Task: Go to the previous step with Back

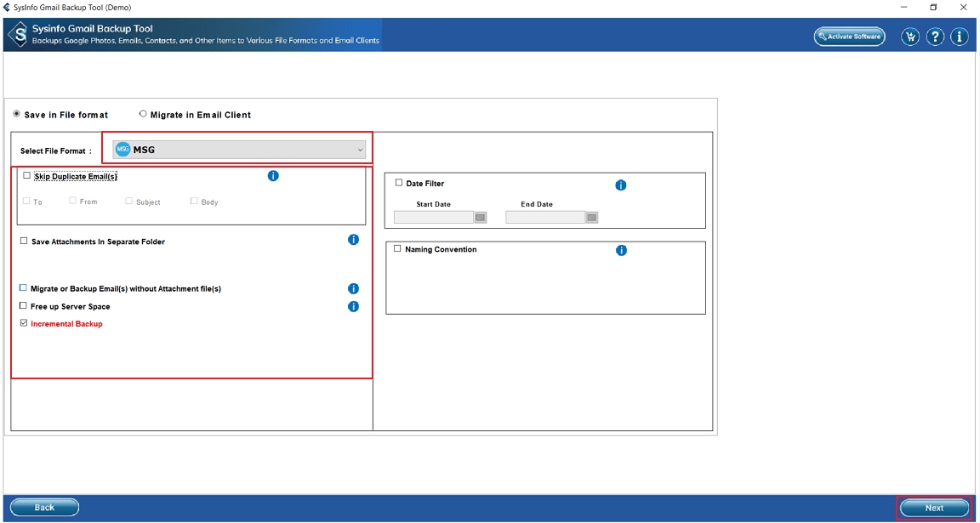Action: pyautogui.click(x=44, y=508)
